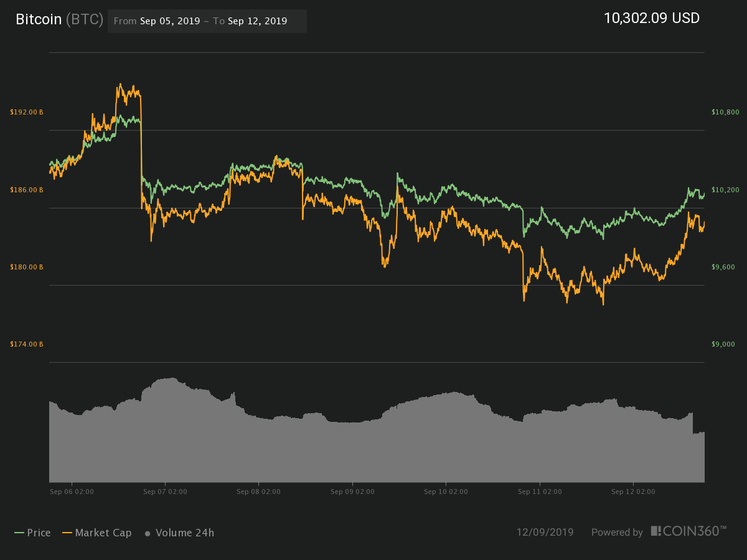Click the Sep 12 02:00 time label
The image size is (747, 560).
(x=633, y=492)
